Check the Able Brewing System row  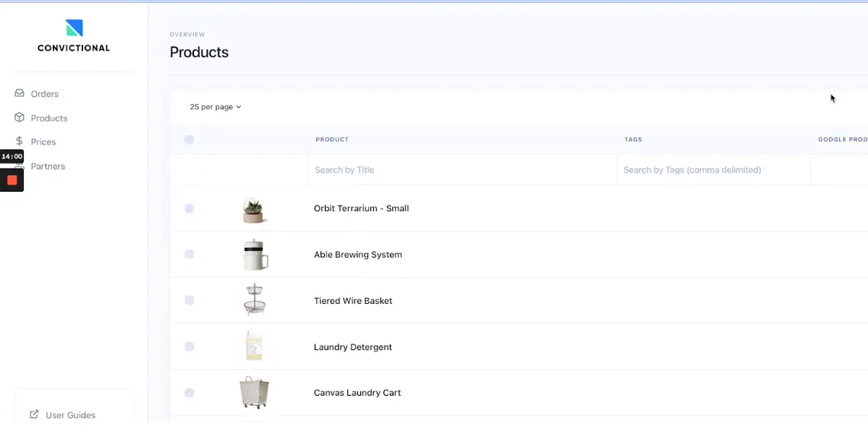point(189,255)
